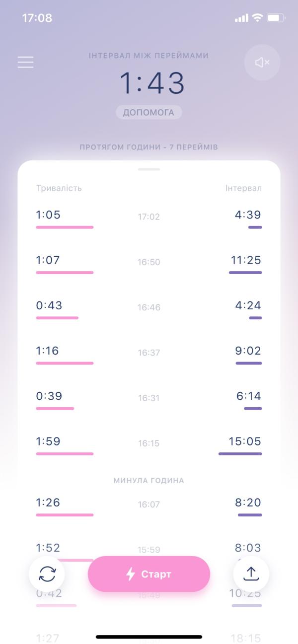
Task: Tap the large 1:43 interval timer
Action: (x=152, y=83)
